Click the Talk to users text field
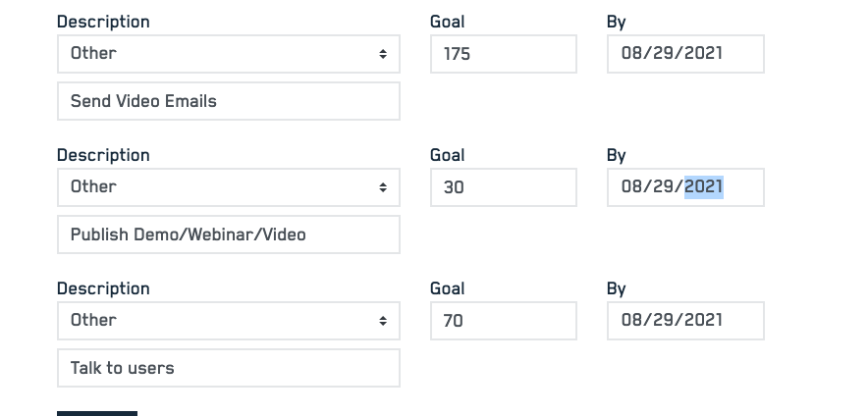Screen dimensions: 868x416 228,368
